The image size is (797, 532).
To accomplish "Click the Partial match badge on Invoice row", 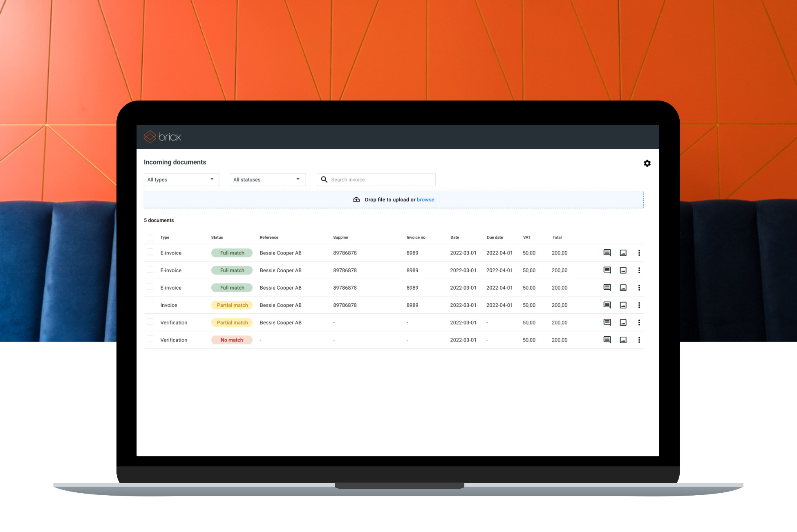I will pyautogui.click(x=232, y=305).
